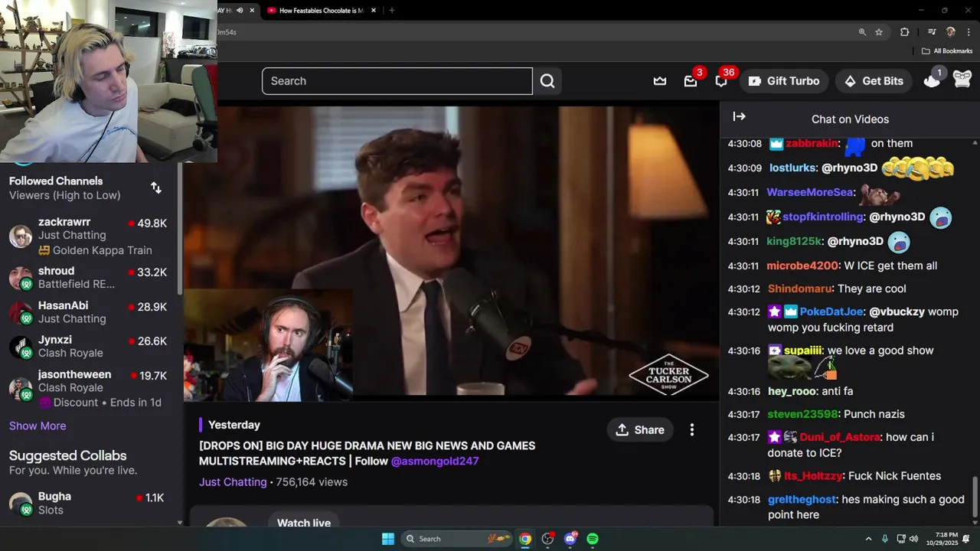Viewport: 980px width, 551px height.
Task: Click the left sidebar scrollbar down arrow
Action: coord(180,523)
